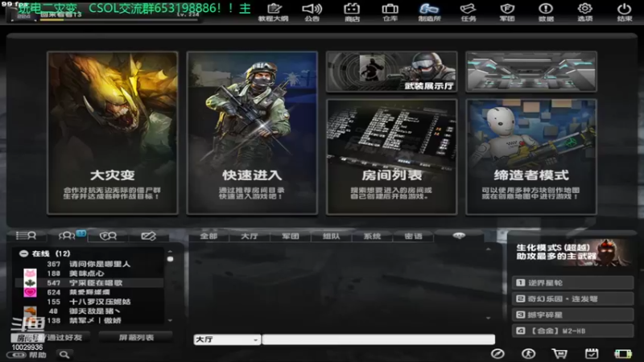644x362 pixels.
Task: Click the chat message input field
Action: [378, 339]
